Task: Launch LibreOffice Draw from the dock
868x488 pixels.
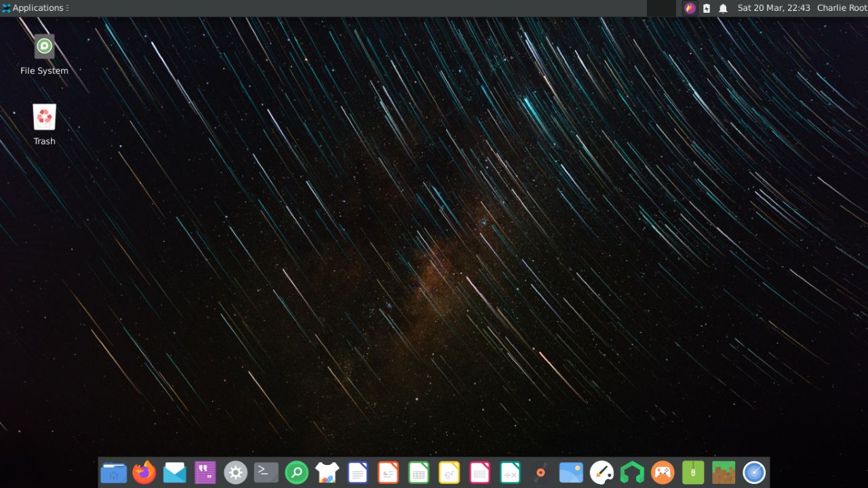Action: coord(450,472)
